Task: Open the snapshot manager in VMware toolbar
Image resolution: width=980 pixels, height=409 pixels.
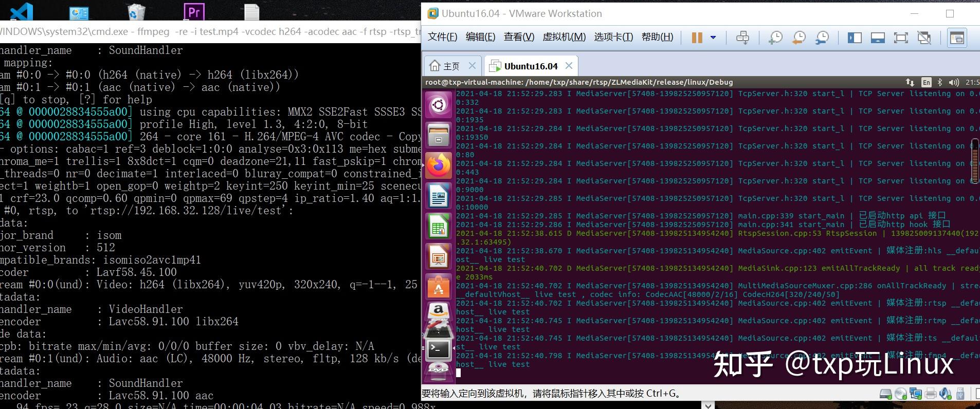Action: pos(822,38)
